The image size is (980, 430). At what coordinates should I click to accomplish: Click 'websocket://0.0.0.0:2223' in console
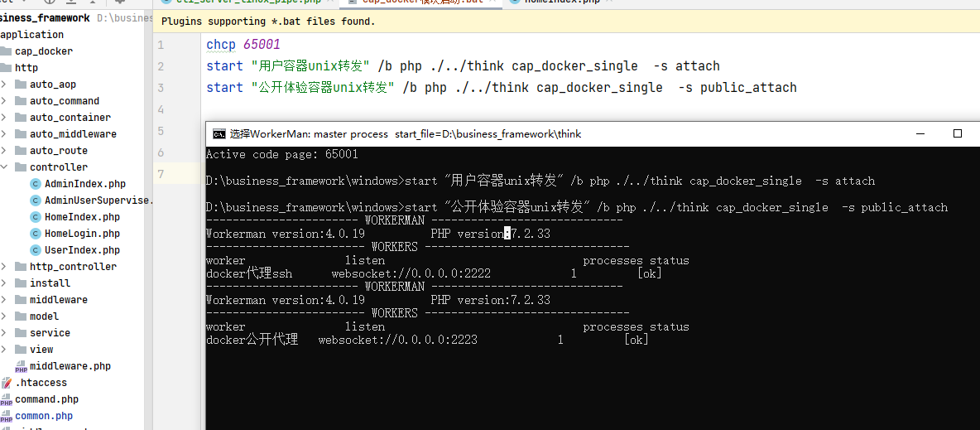pos(398,340)
